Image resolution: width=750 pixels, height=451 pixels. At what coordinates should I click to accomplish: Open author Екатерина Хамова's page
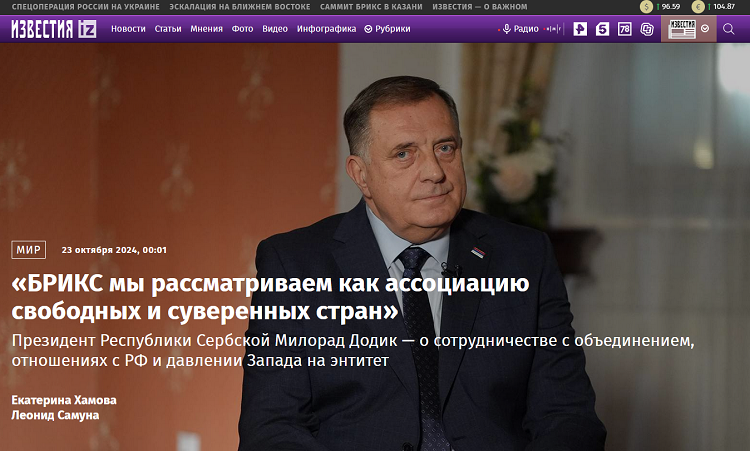[x=64, y=400]
